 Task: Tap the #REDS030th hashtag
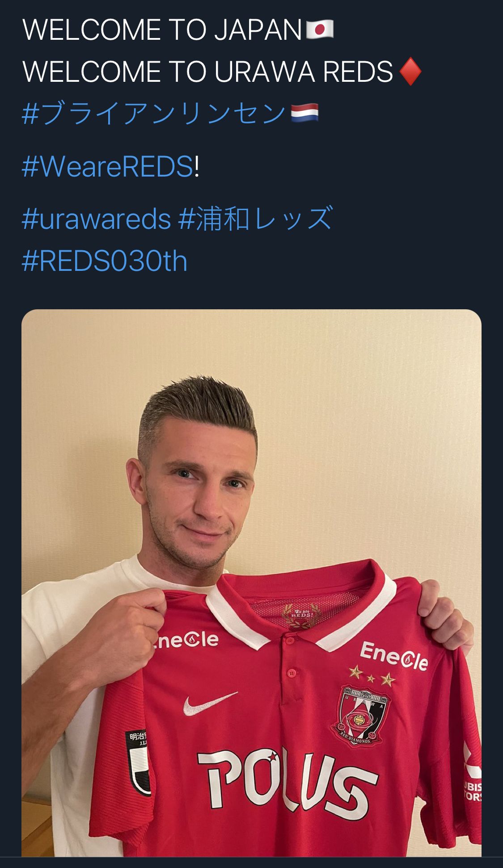coord(105,261)
